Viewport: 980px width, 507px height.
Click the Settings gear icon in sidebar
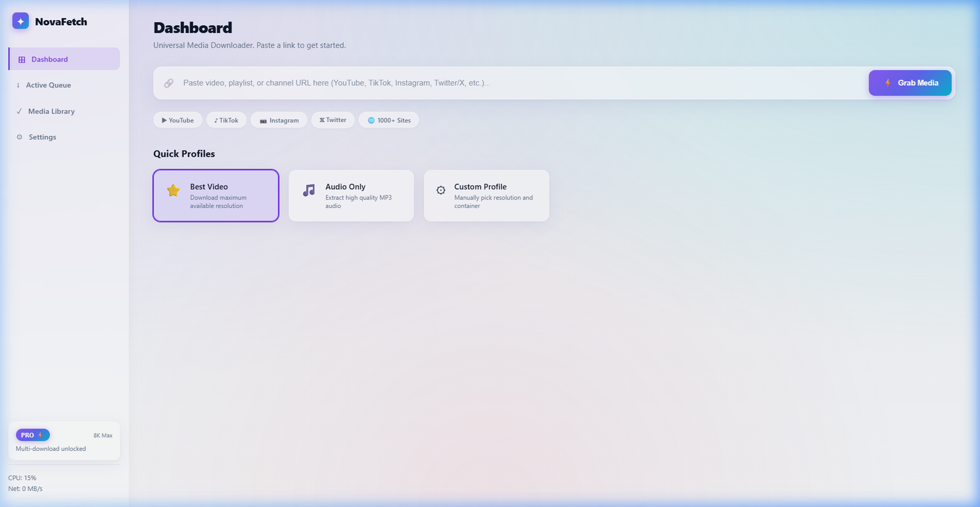(20, 137)
